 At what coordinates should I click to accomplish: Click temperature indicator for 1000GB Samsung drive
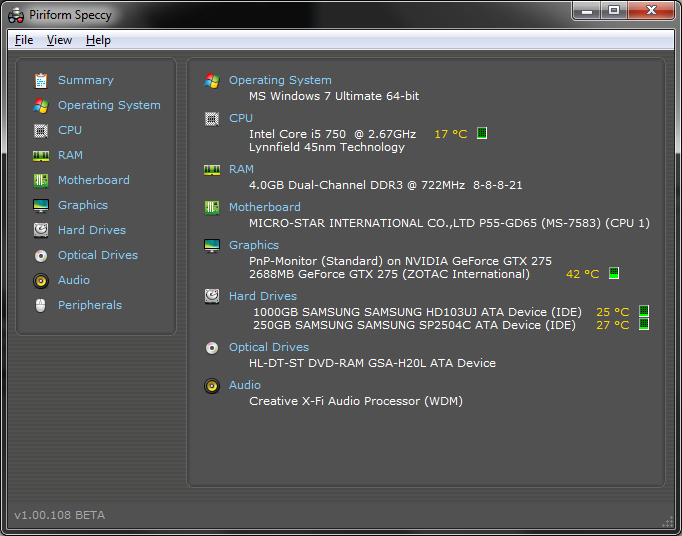(644, 311)
